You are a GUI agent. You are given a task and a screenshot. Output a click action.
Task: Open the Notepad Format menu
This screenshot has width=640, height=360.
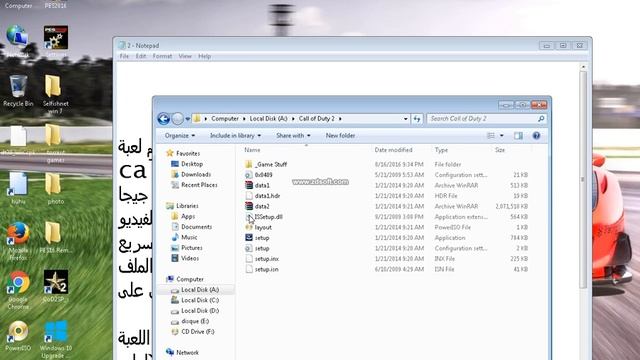162,56
